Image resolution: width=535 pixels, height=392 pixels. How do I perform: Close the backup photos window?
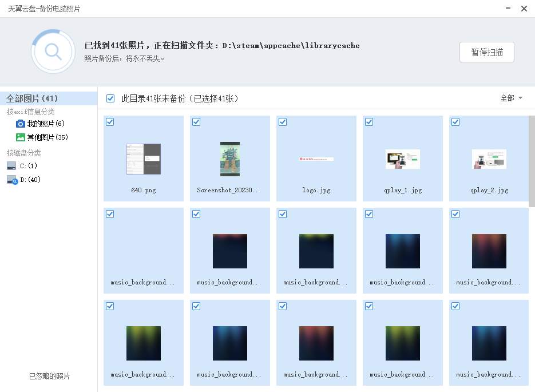click(524, 9)
